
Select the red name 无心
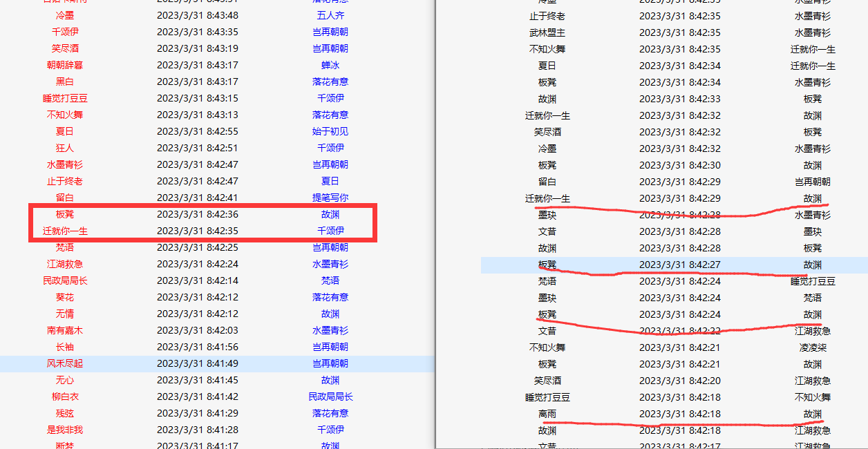tap(65, 380)
